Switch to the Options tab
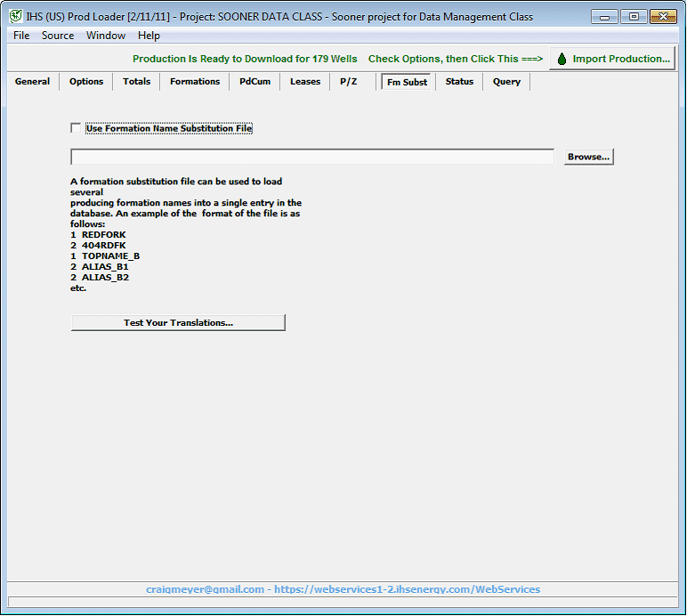 pos(86,82)
